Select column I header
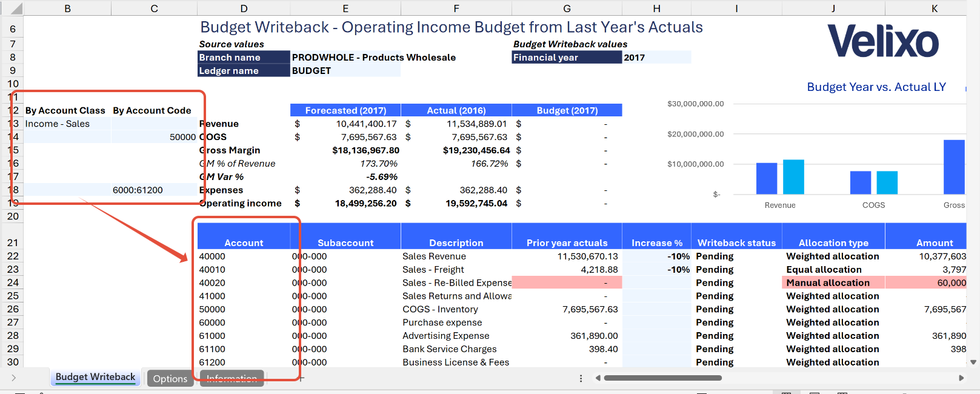The image size is (980, 394). (x=737, y=8)
